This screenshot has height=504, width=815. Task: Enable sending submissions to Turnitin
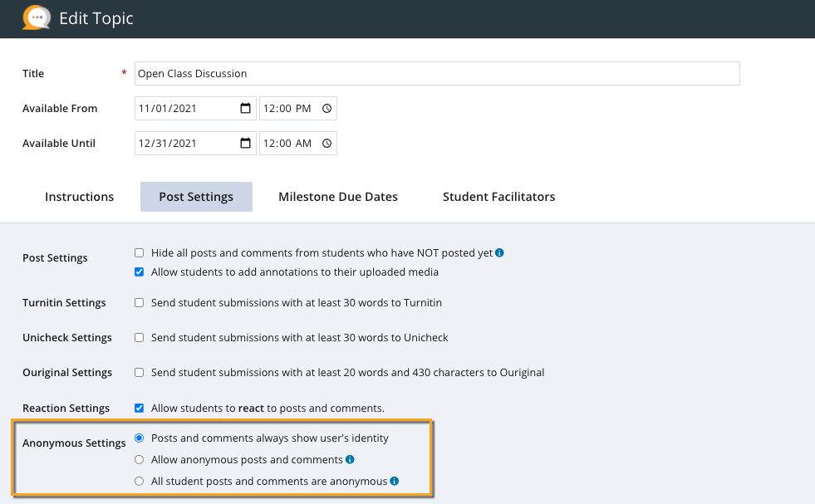tap(140, 303)
